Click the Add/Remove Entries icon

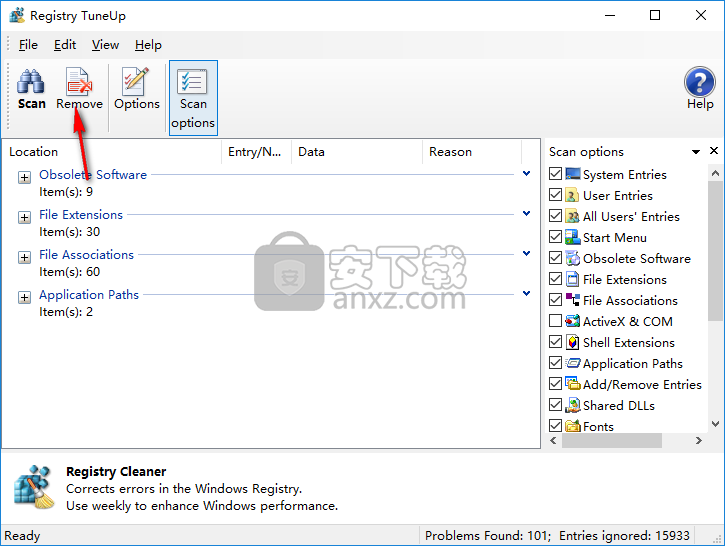pyautogui.click(x=572, y=384)
